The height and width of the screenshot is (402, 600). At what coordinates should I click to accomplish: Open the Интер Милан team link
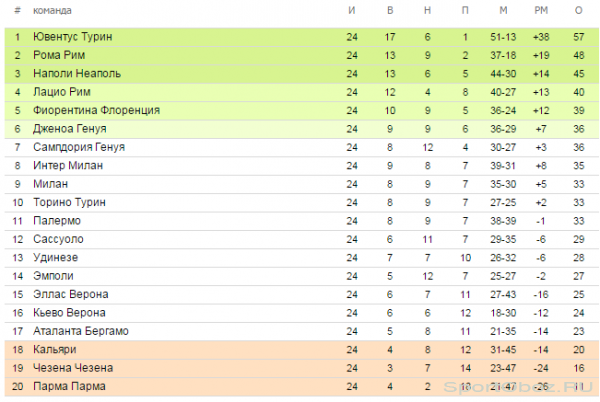coord(68,165)
